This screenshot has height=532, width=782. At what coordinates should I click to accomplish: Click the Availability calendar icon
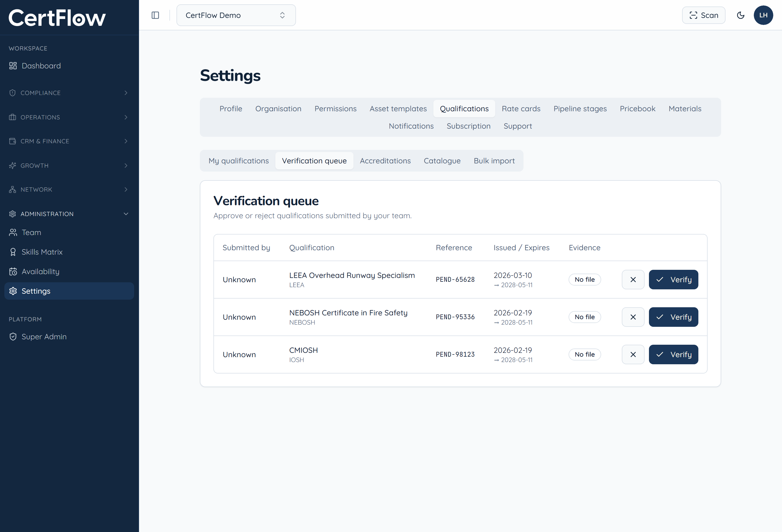[13, 271]
